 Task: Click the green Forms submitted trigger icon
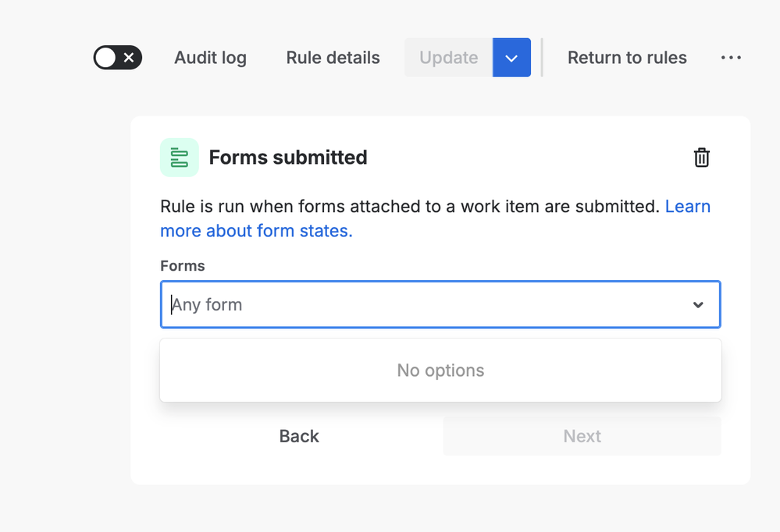180,158
